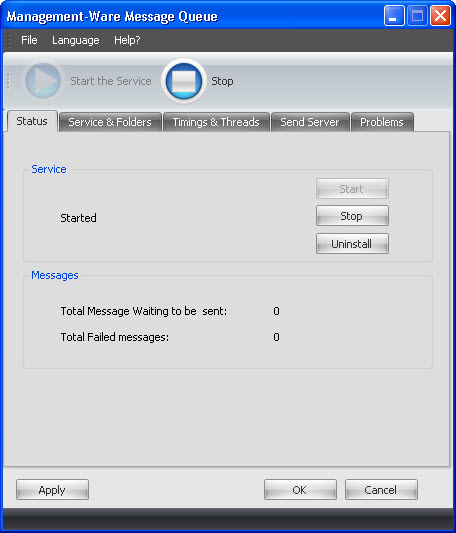Click the Cancel button
This screenshot has width=456, height=533.
[381, 490]
